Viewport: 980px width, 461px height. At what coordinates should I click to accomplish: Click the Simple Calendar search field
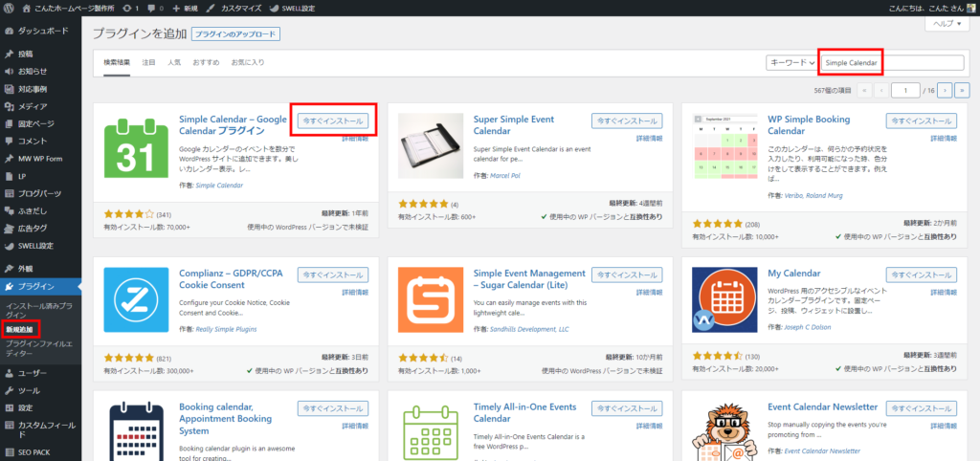[x=893, y=62]
